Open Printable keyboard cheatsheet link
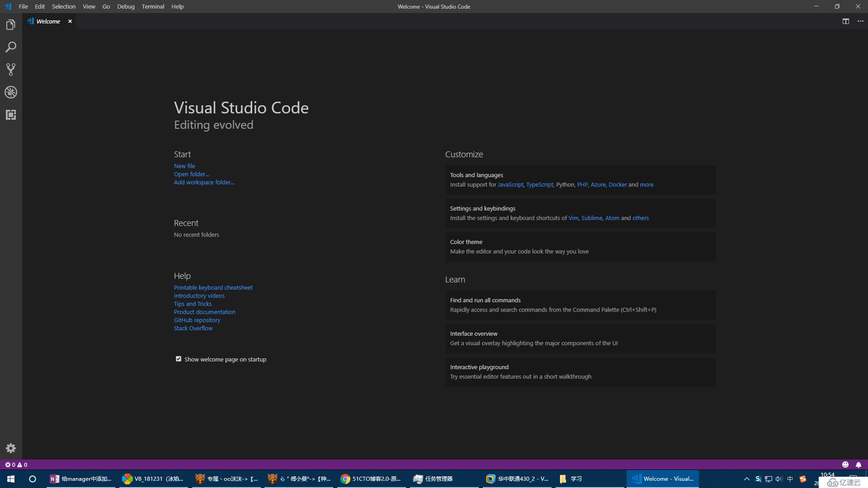 pyautogui.click(x=213, y=287)
